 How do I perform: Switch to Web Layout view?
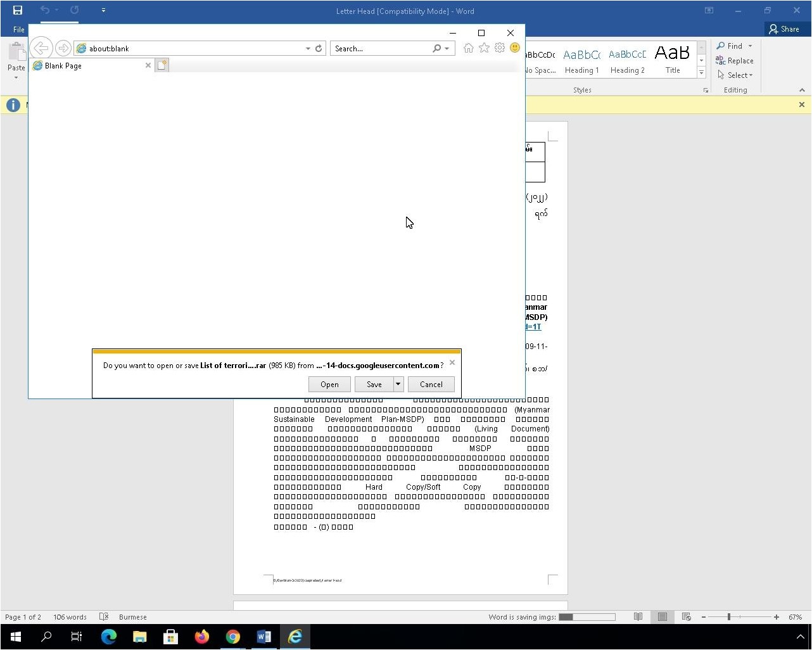point(686,616)
